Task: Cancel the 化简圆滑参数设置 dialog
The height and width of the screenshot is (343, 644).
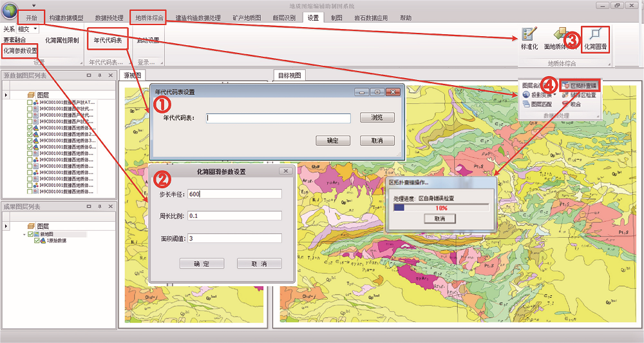Action: [259, 264]
